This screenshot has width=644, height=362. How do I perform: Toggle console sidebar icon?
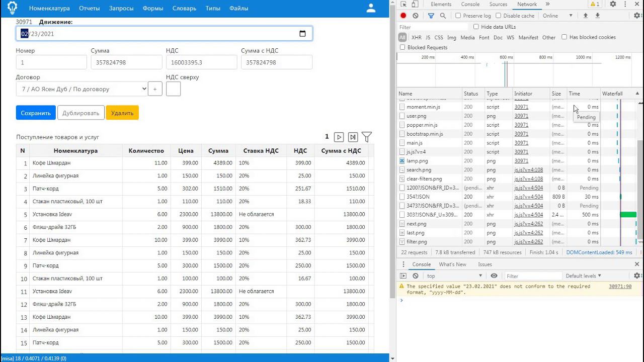point(403,276)
